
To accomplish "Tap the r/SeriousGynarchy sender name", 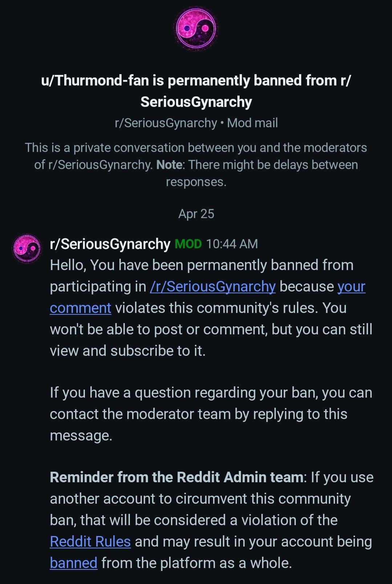I will pyautogui.click(x=110, y=244).
